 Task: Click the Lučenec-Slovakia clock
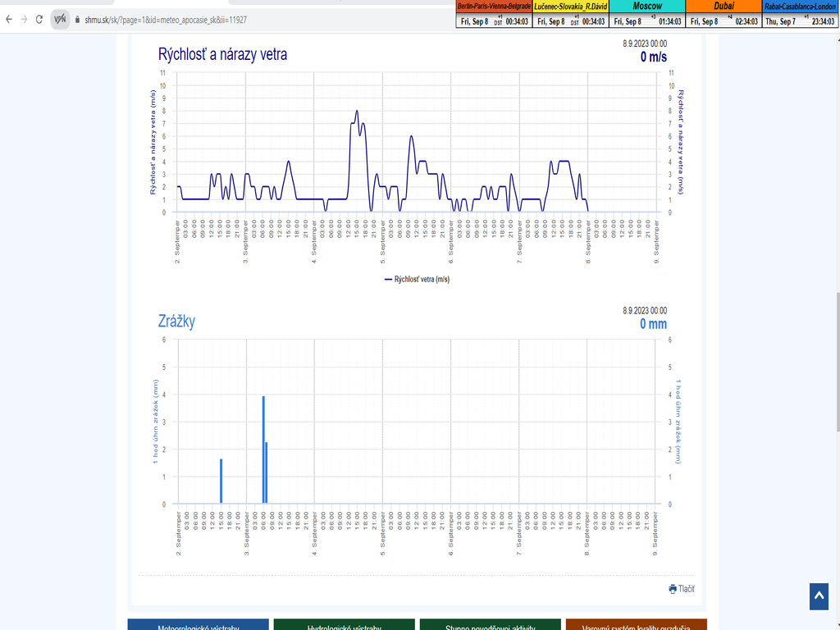[570, 14]
